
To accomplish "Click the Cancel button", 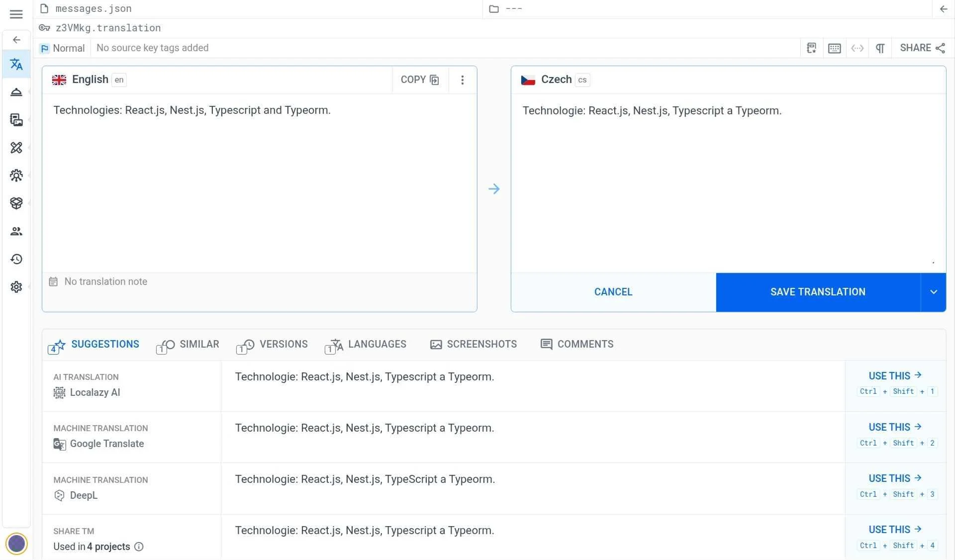I will 613,292.
